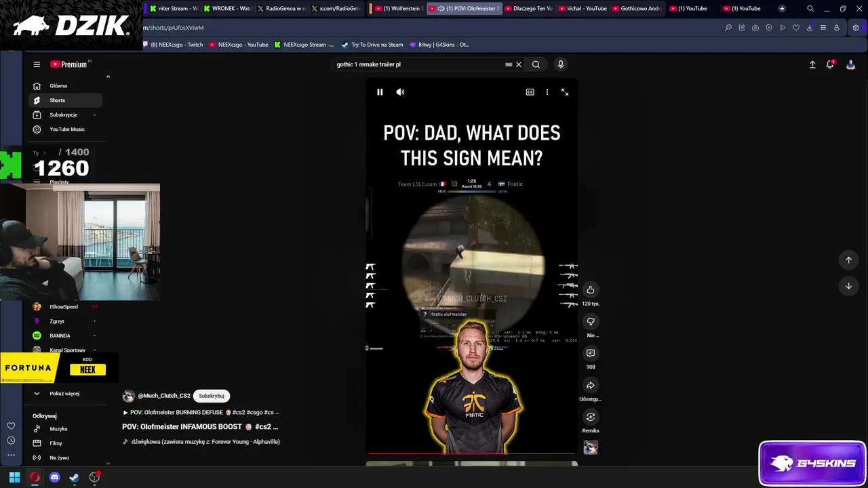This screenshot has width=868, height=488.
Task: Switch to the WRONEK browser tab
Action: (x=227, y=9)
